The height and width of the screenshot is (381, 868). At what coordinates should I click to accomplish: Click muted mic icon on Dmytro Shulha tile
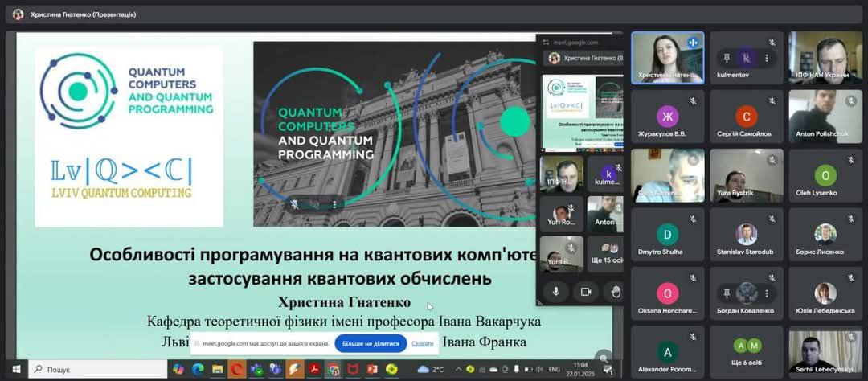(x=693, y=219)
